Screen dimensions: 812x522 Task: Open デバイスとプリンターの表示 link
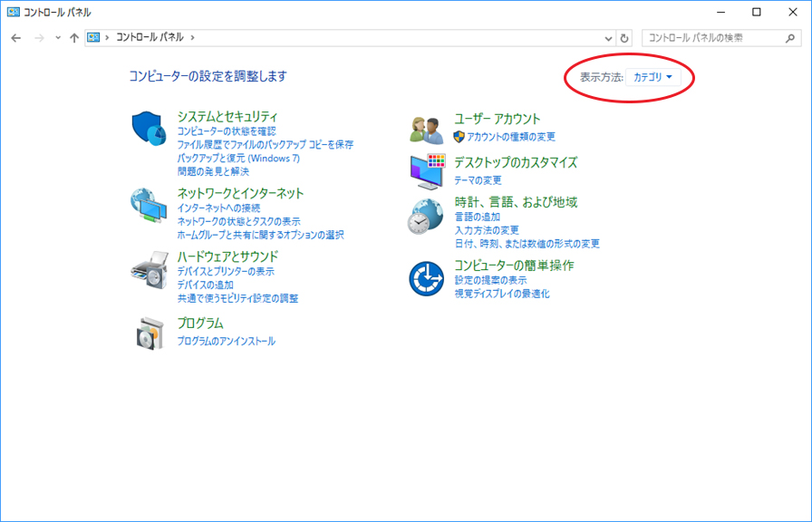point(226,271)
